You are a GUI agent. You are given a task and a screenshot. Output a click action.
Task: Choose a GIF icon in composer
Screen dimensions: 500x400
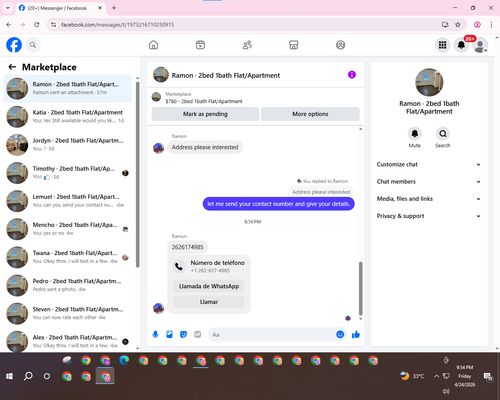[198, 334]
